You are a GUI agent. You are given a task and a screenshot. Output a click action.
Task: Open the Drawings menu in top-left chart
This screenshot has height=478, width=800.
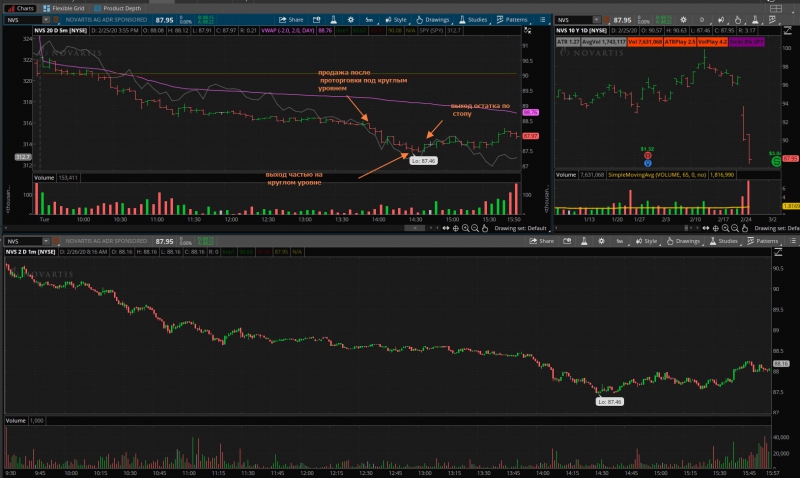pyautogui.click(x=433, y=20)
